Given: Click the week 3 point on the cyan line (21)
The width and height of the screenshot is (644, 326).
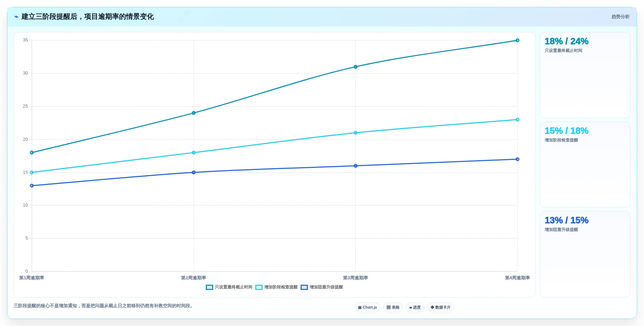Looking at the screenshot, I should [x=356, y=133].
